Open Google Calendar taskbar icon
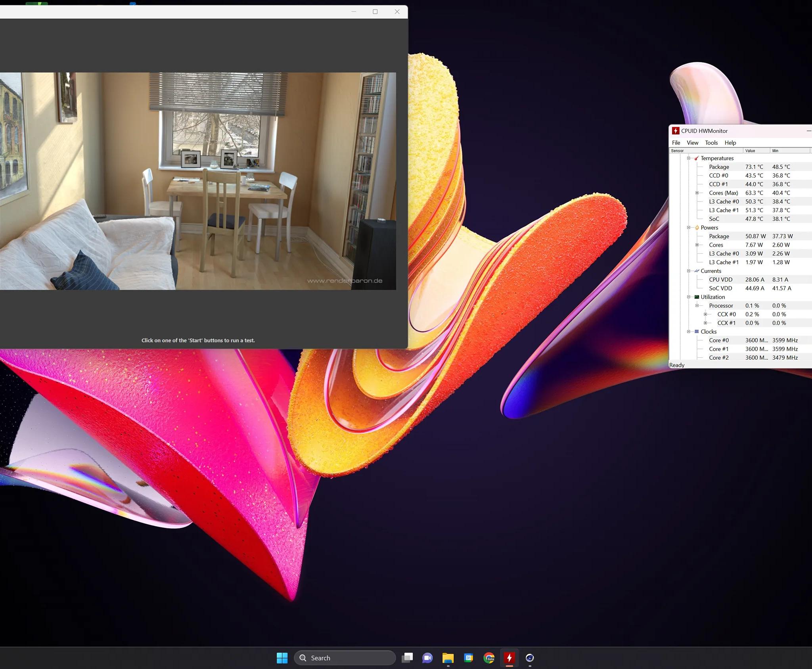Viewport: 812px width, 669px height. (x=468, y=658)
